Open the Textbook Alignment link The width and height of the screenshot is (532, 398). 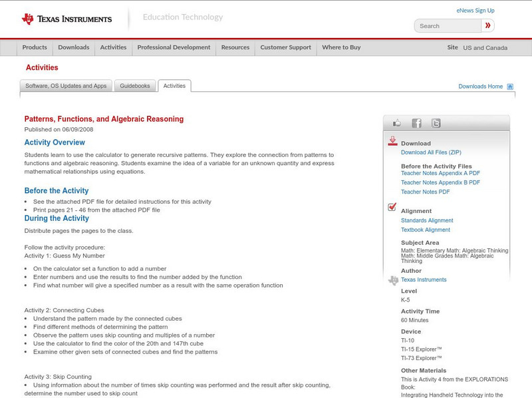pos(426,230)
